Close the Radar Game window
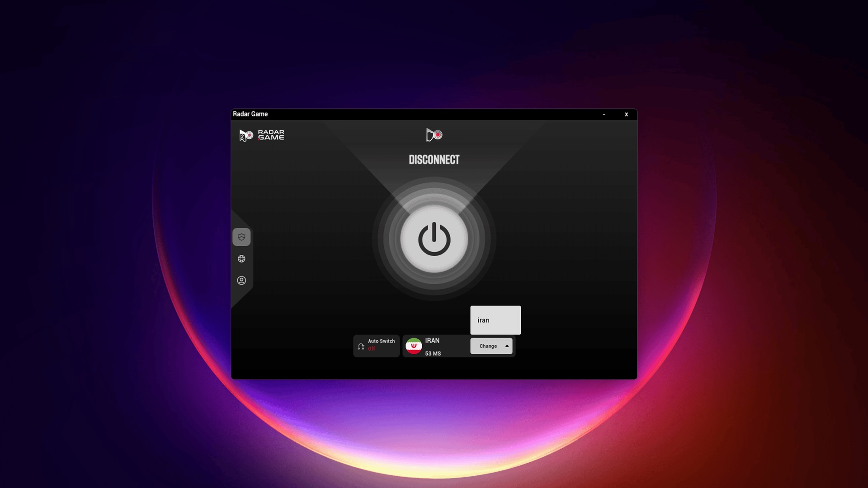 click(x=626, y=114)
